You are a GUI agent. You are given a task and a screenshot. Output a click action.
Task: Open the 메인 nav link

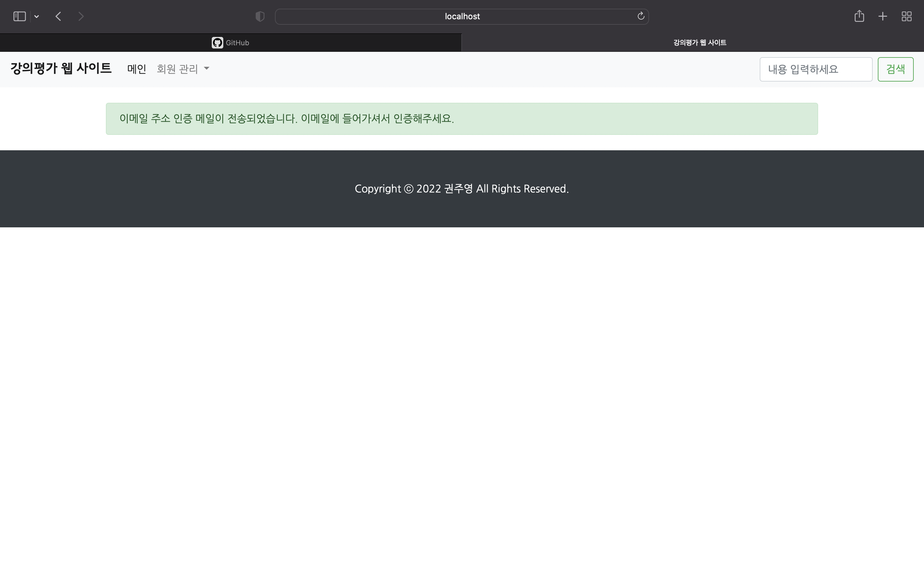(137, 69)
